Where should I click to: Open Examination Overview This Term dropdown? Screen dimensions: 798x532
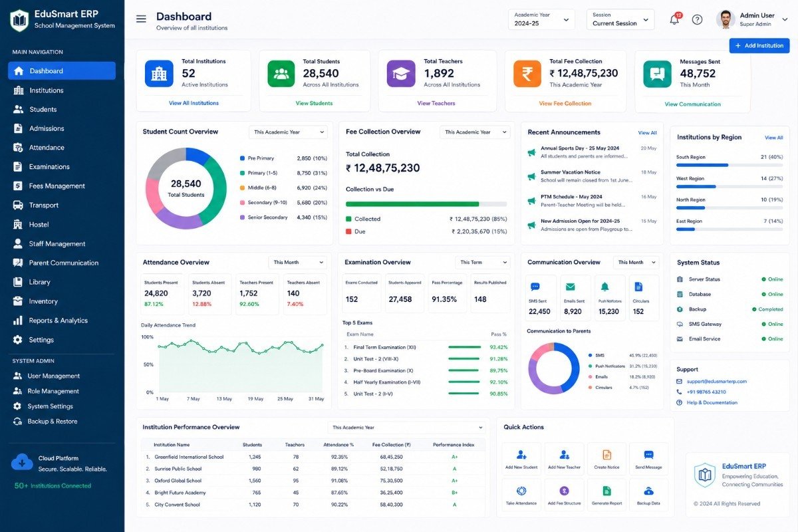[x=482, y=262]
